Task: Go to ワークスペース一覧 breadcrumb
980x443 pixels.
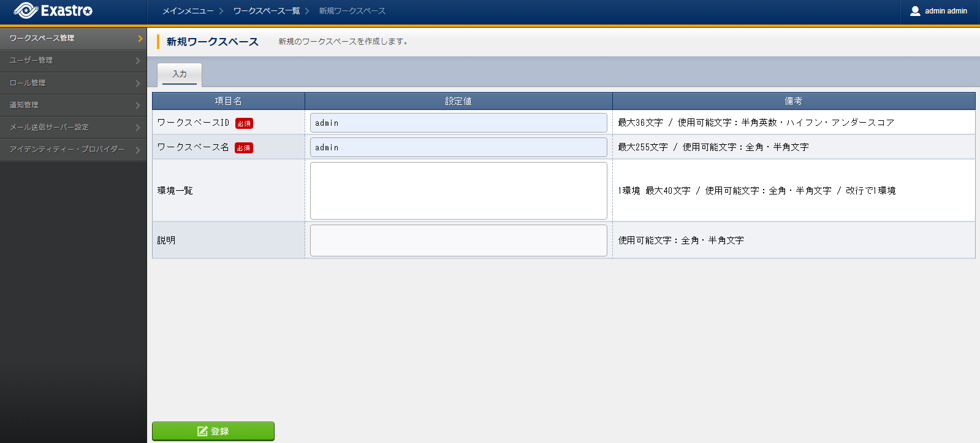Action: (x=267, y=11)
